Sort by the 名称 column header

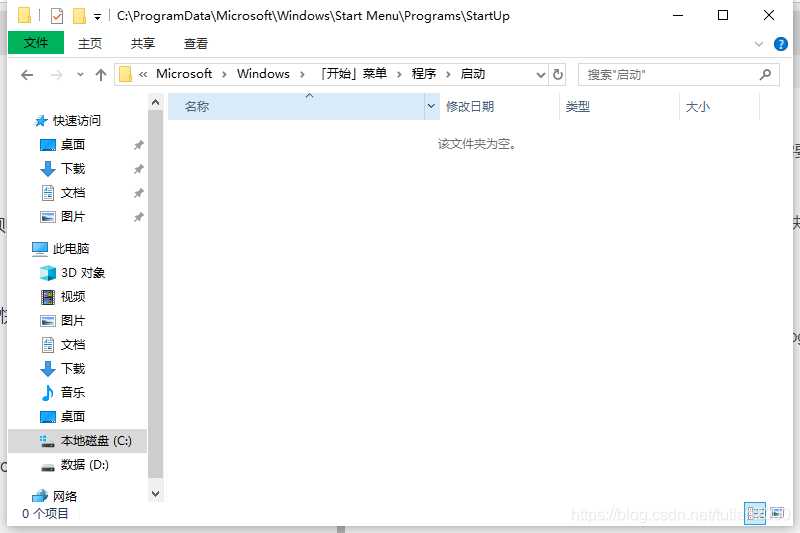coord(296,107)
